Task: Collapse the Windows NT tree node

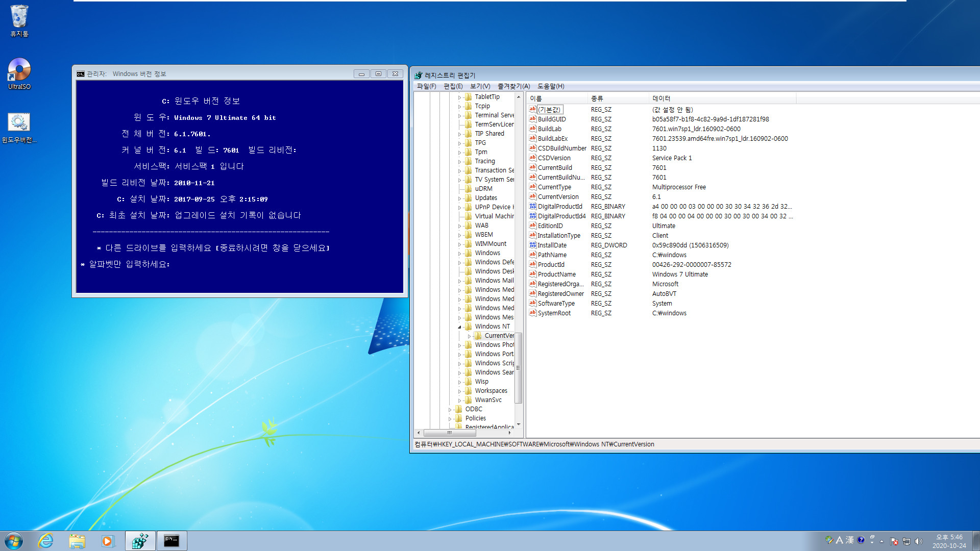Action: pyautogui.click(x=459, y=327)
